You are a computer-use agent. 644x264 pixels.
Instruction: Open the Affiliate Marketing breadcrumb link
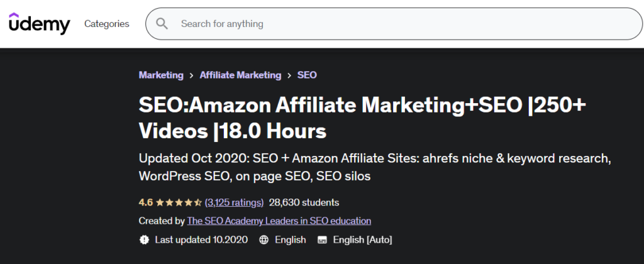pyautogui.click(x=240, y=75)
